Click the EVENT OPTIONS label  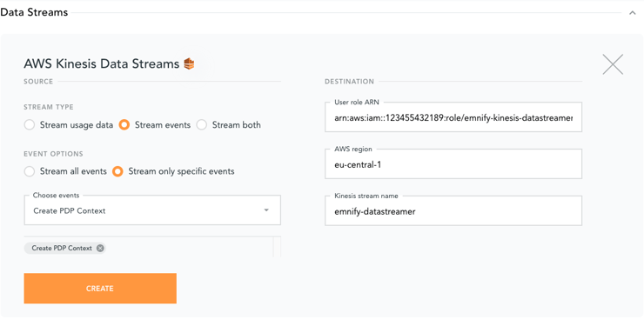pyautogui.click(x=53, y=154)
